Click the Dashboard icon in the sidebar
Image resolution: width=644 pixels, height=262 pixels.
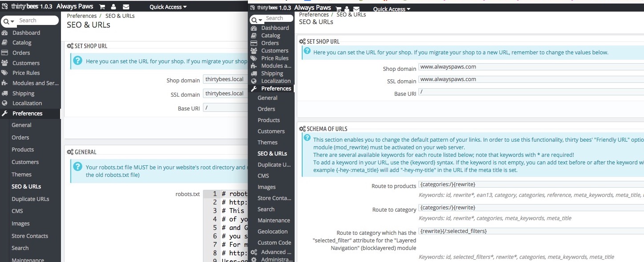pos(6,33)
